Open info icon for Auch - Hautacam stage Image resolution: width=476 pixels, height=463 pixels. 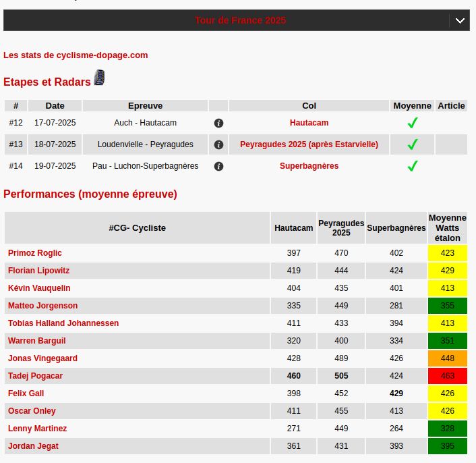point(218,123)
